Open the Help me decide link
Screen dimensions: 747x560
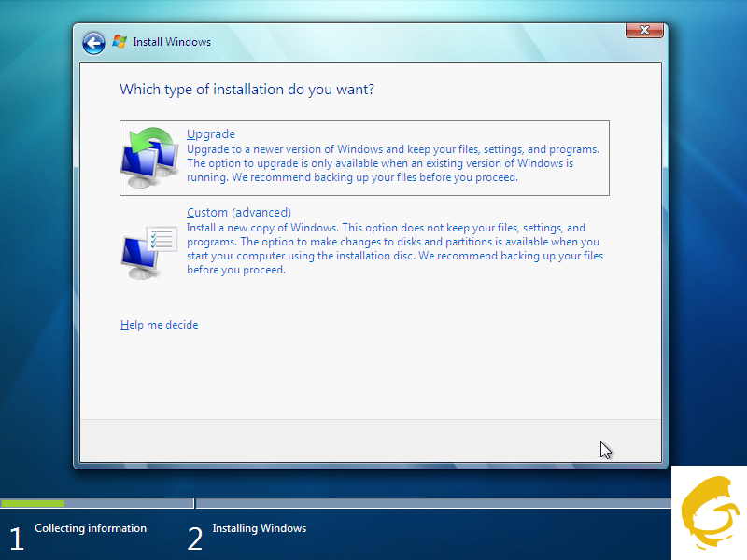pyautogui.click(x=159, y=325)
